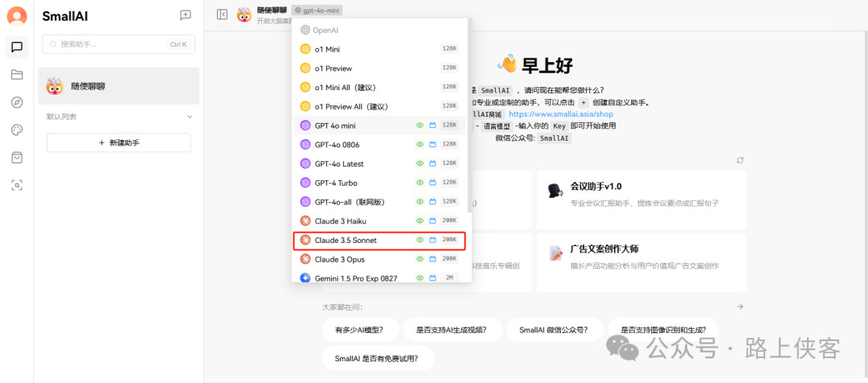The image size is (868, 383).
Task: Click the calendar icon on GPT-4 Turbo
Action: [x=433, y=183]
